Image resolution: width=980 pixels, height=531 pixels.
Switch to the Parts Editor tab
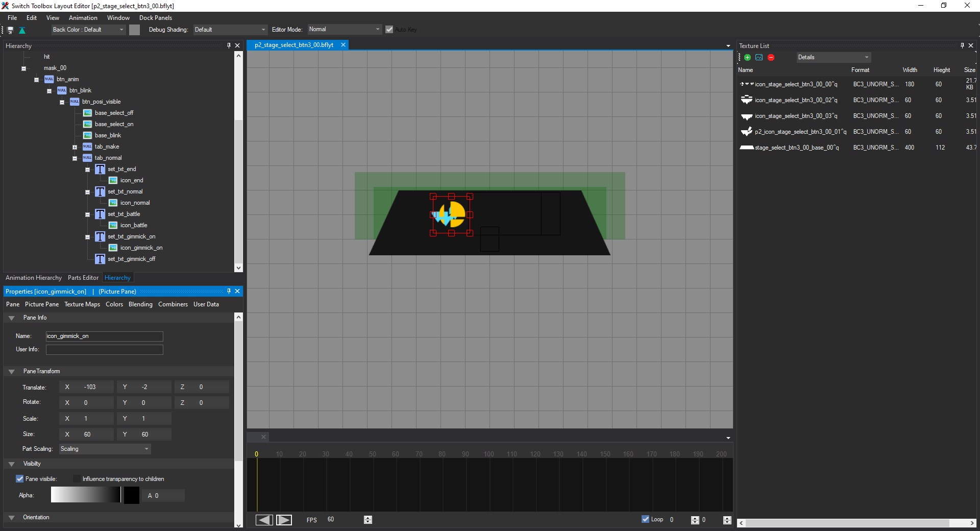[x=83, y=278]
